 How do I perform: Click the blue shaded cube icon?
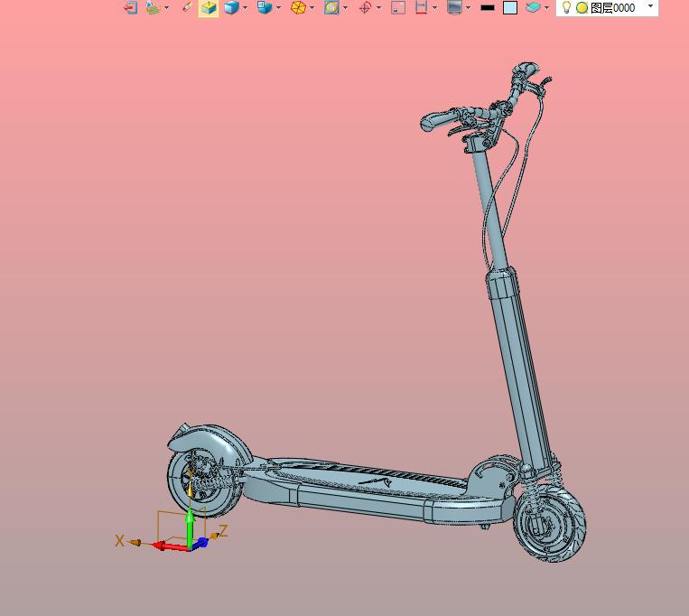(231, 7)
